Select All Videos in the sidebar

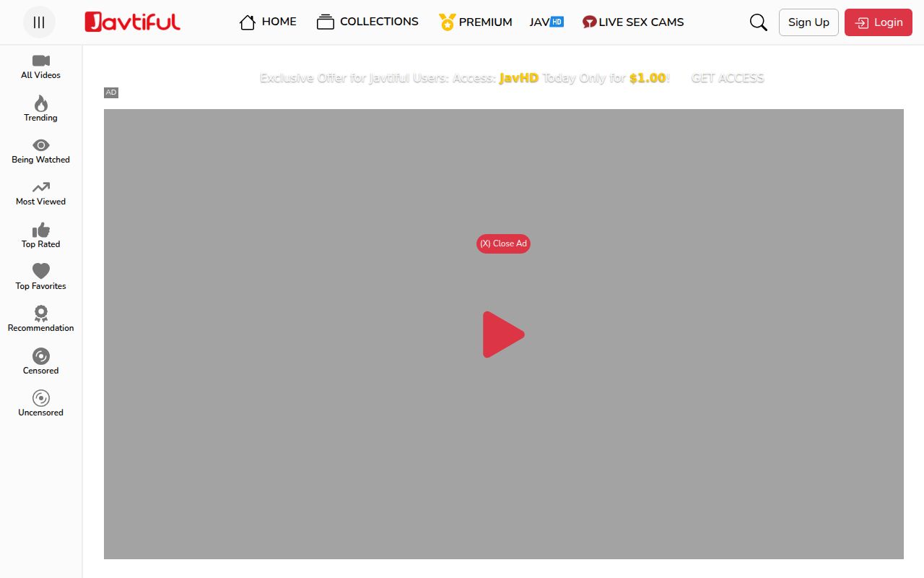coord(40,67)
